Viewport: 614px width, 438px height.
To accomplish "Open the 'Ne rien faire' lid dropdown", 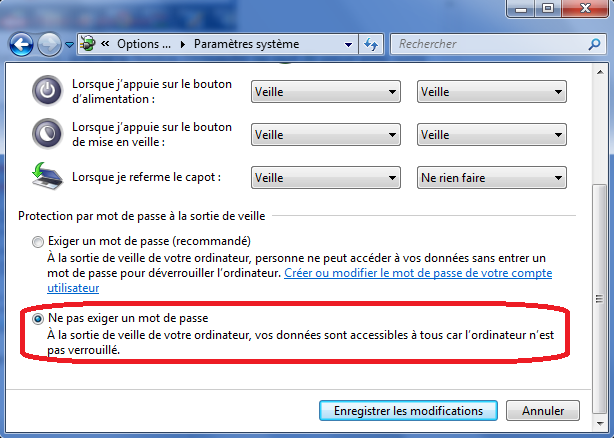I will 492,178.
